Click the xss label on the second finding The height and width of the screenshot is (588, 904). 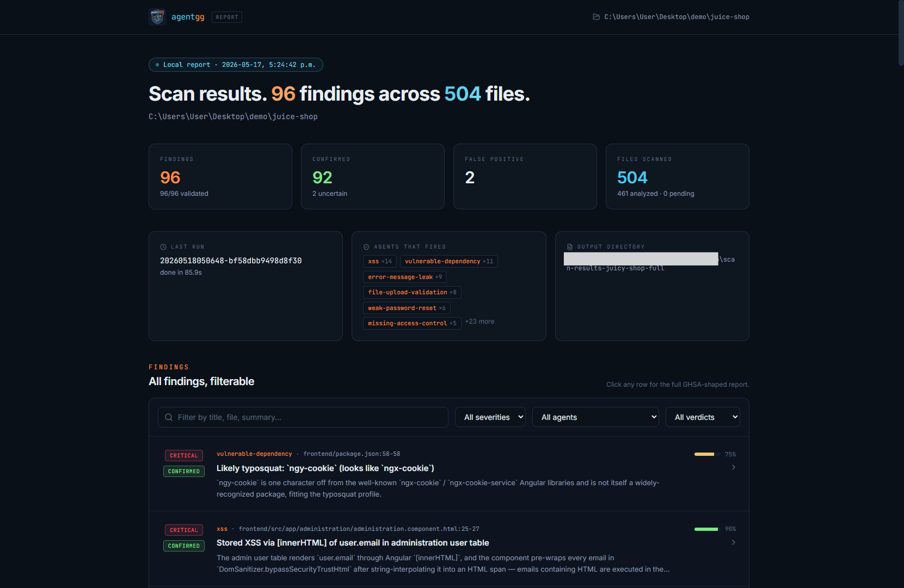[222, 529]
